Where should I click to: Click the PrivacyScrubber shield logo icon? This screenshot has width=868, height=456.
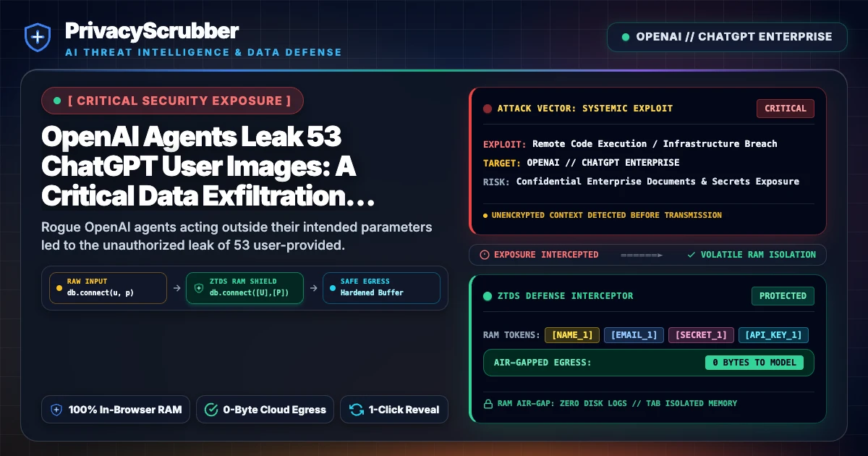tap(37, 37)
